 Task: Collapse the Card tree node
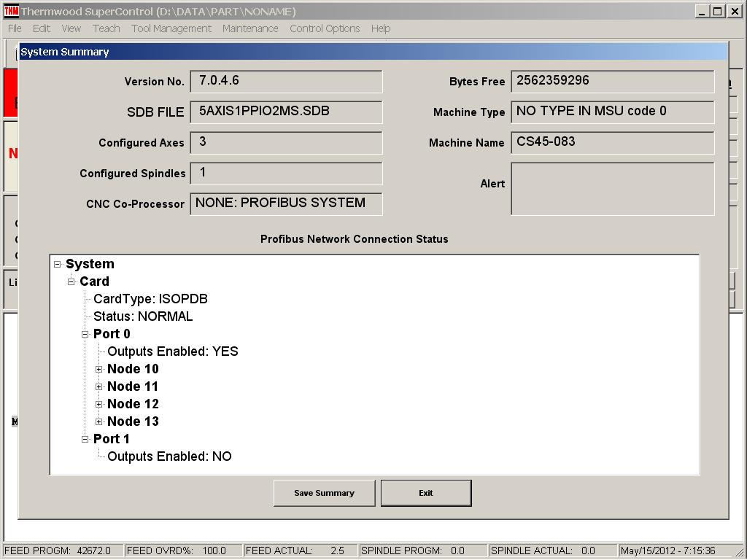pos(71,282)
